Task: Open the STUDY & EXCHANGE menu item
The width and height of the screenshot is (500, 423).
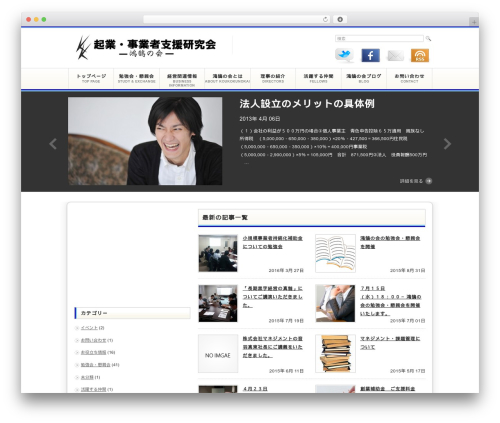Action: pos(137,78)
